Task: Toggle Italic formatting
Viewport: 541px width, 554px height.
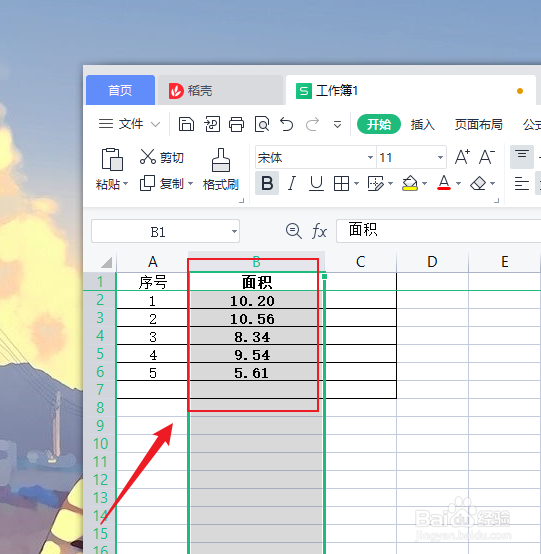Action: point(292,183)
